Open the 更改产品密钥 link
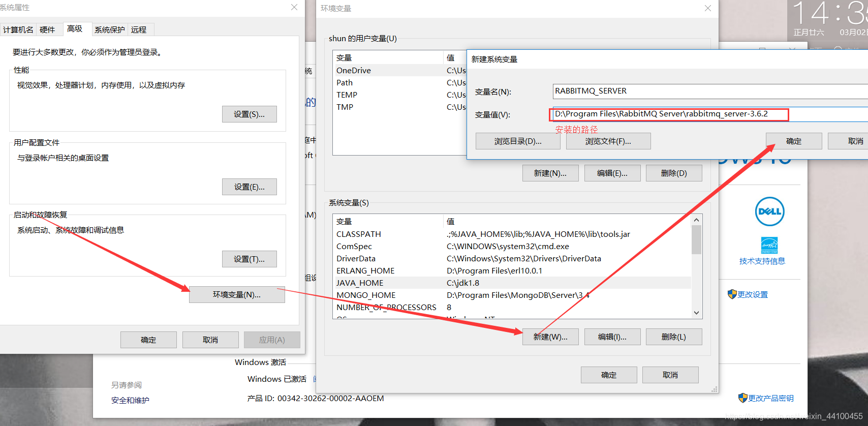 click(x=771, y=399)
